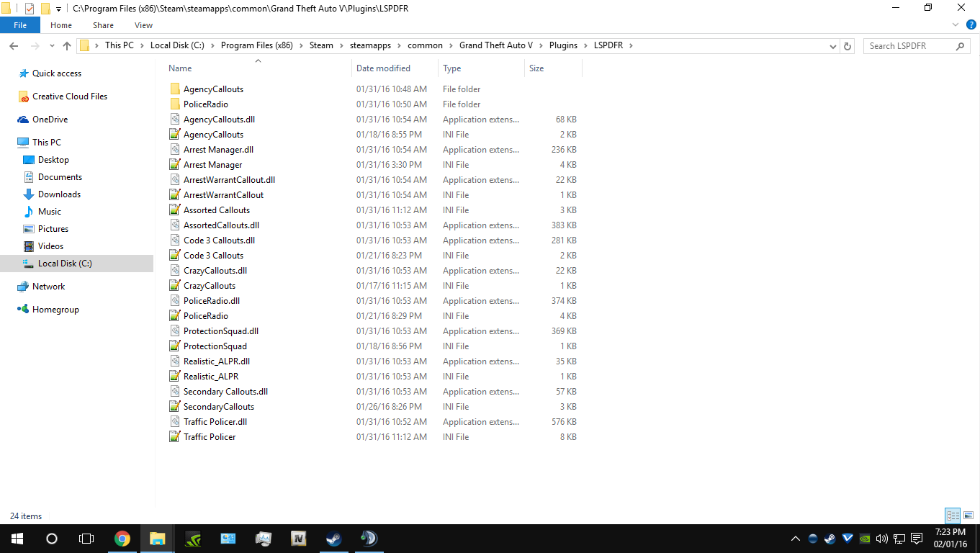This screenshot has width=980, height=553.
Task: Expand the chevron after the Steam breadcrumb
Action: (x=342, y=45)
